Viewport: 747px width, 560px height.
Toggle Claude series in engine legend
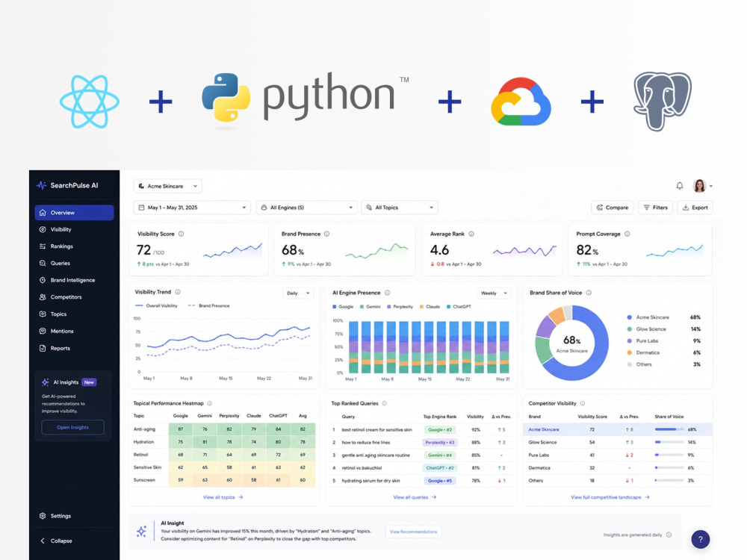[430, 307]
